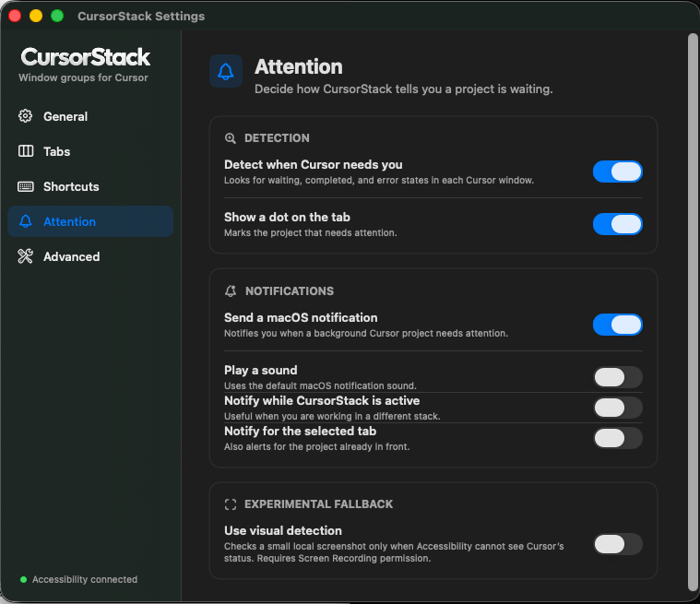Click 'Uses the default macOS notification sound.' text
Image resolution: width=700 pixels, height=604 pixels.
[x=320, y=385]
